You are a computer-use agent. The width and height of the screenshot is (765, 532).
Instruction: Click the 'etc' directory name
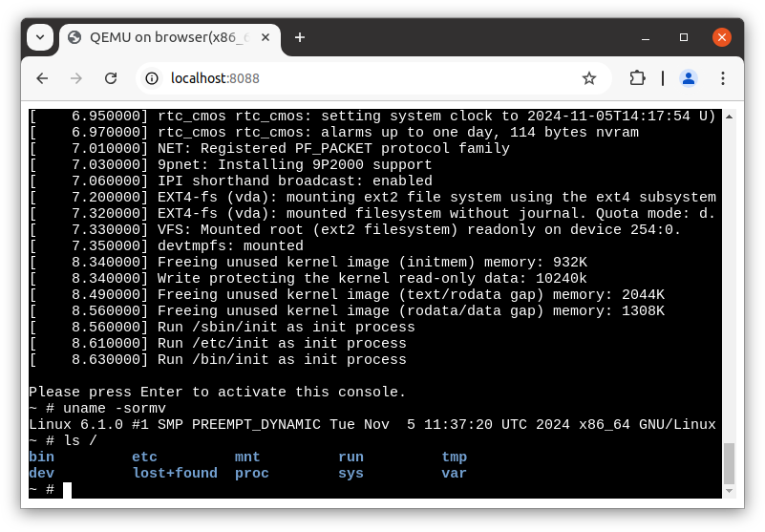point(144,457)
